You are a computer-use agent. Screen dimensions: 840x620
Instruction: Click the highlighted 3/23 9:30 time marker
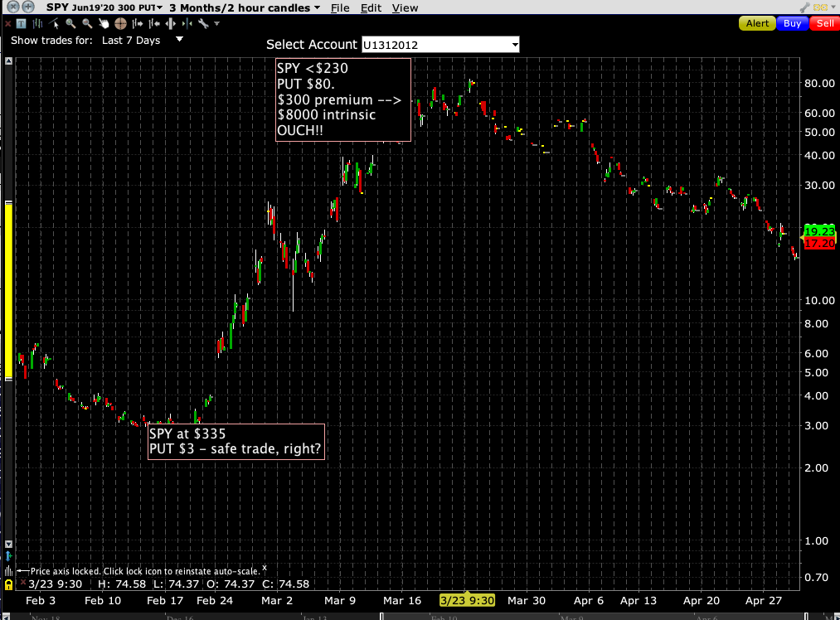tap(467, 600)
